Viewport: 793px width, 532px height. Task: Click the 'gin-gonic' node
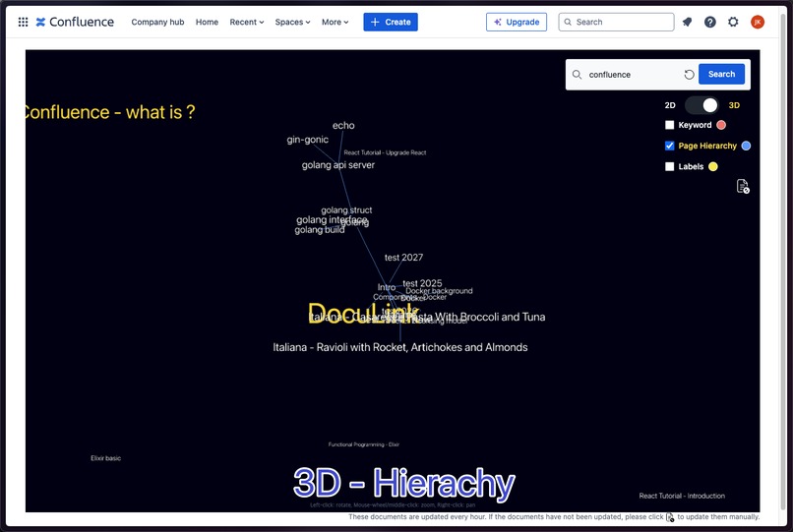pos(308,140)
